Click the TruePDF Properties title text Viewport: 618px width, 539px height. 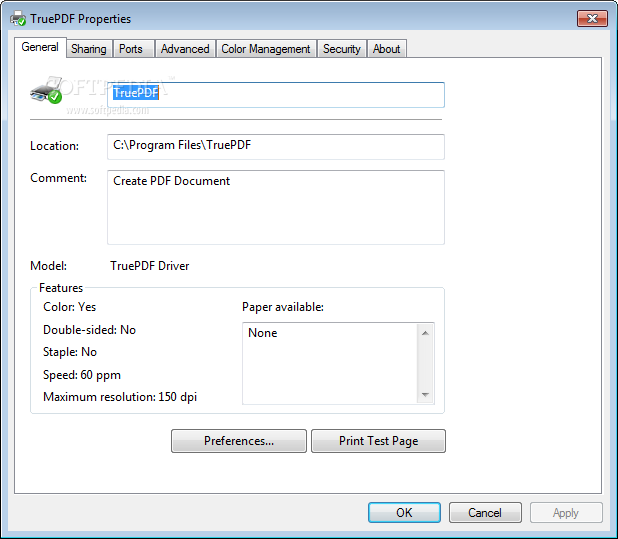pos(80,19)
